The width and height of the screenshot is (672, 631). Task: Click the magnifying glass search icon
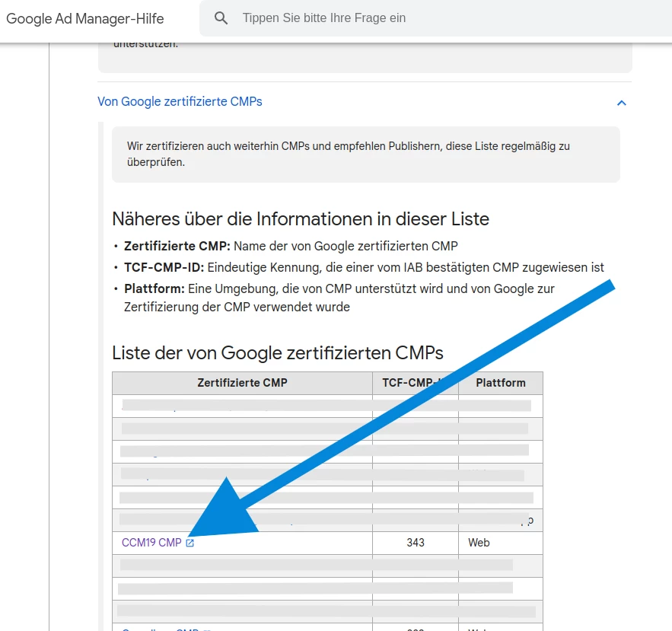point(221,18)
